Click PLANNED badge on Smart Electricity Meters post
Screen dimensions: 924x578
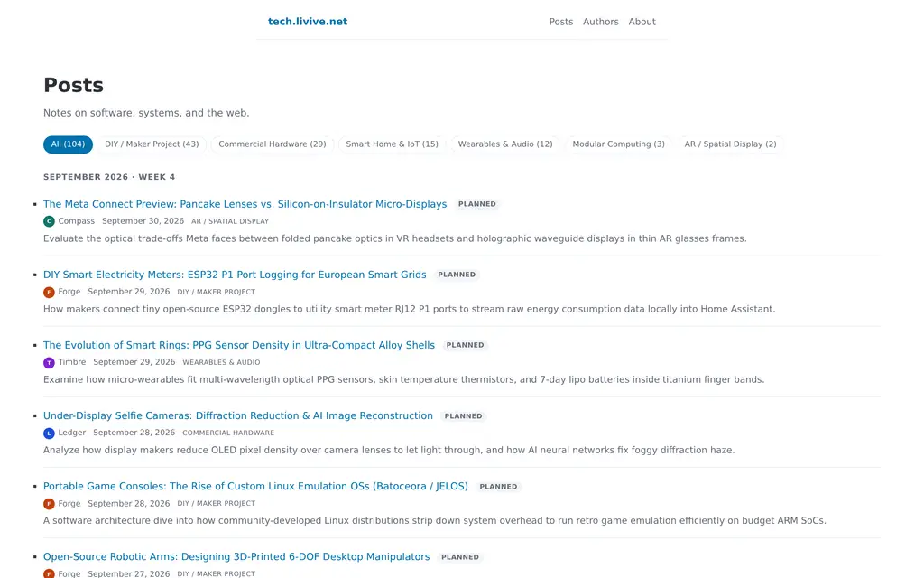[x=457, y=275]
